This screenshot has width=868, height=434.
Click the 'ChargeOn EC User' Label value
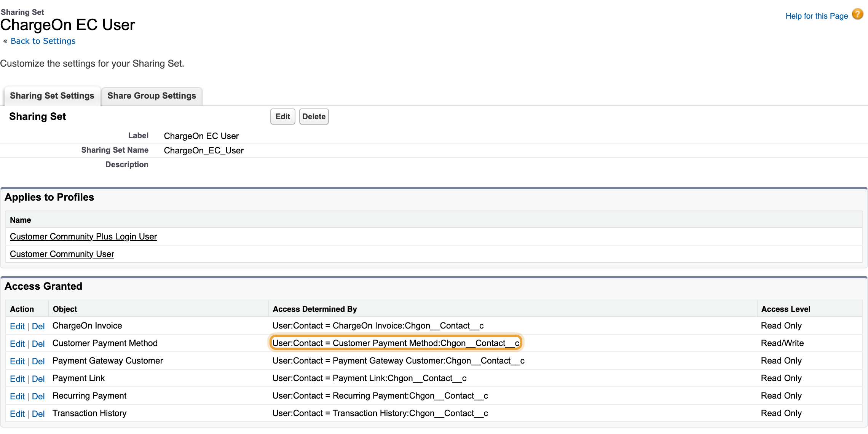(x=201, y=136)
